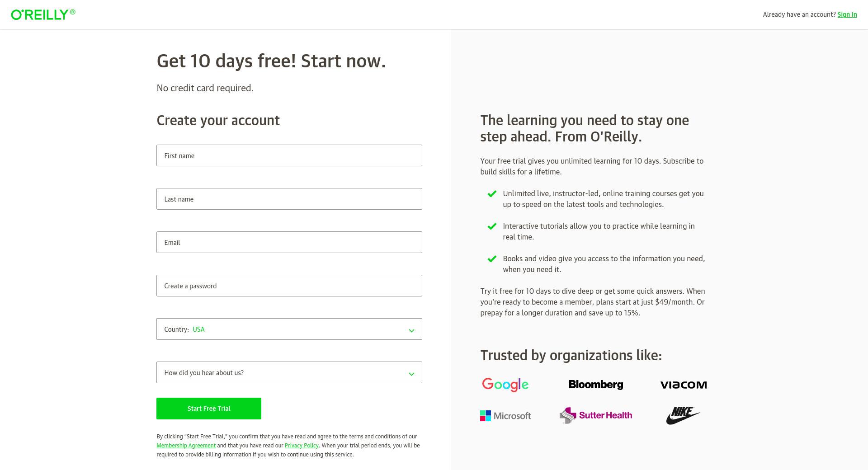
Task: Open the Membership Agreement link
Action: tap(186, 446)
